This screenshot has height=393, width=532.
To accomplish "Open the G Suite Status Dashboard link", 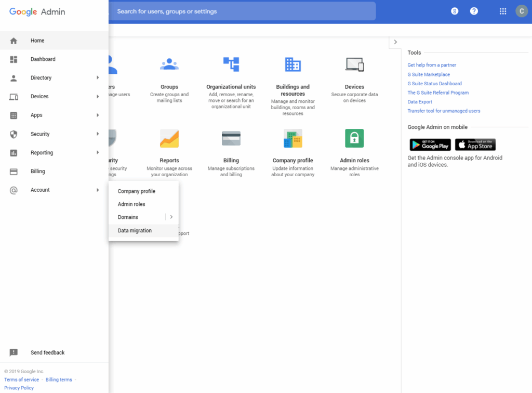I will (x=435, y=84).
